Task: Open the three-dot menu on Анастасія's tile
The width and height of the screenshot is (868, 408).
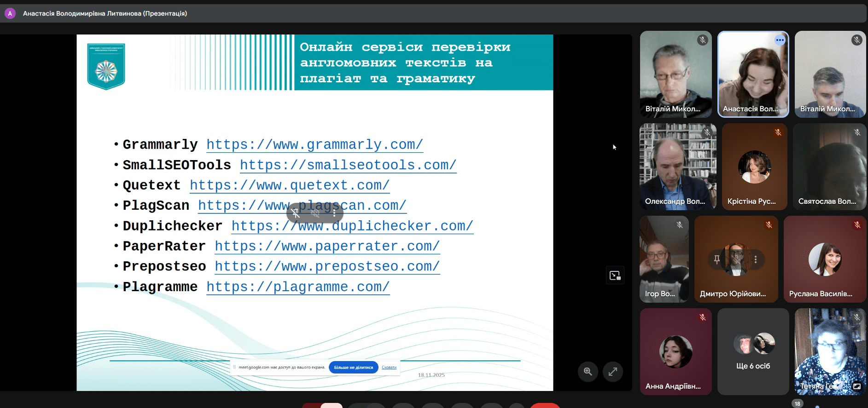Action: point(780,40)
